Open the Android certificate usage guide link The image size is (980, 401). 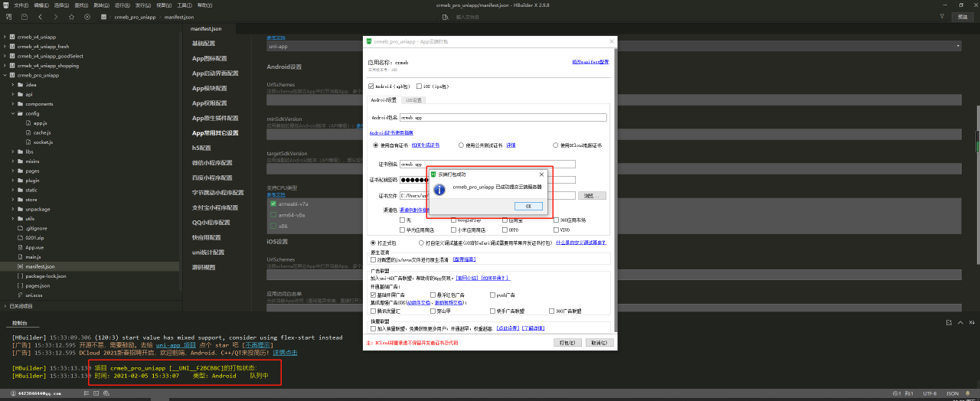coord(391,132)
